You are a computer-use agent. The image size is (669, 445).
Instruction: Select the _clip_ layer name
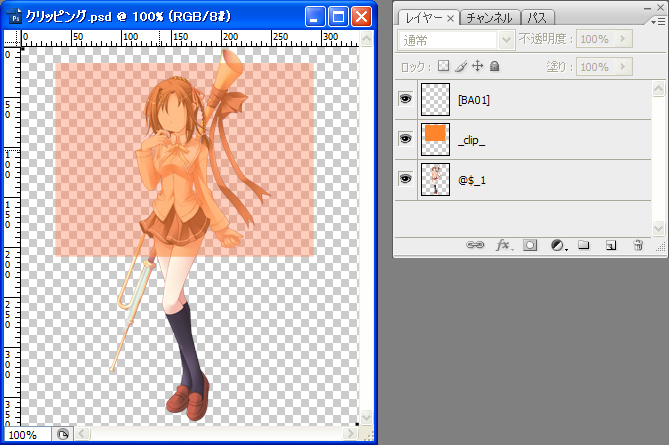[x=471, y=140]
